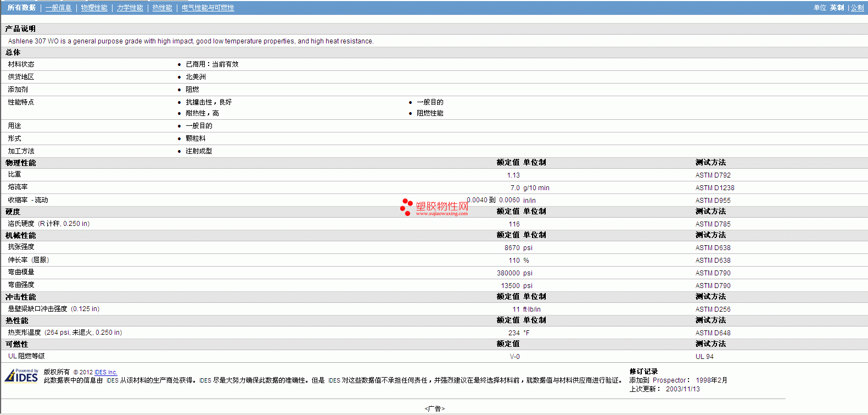Click the last updated date 2003/11/13
This screenshot has height=415, width=868.
[x=683, y=389]
